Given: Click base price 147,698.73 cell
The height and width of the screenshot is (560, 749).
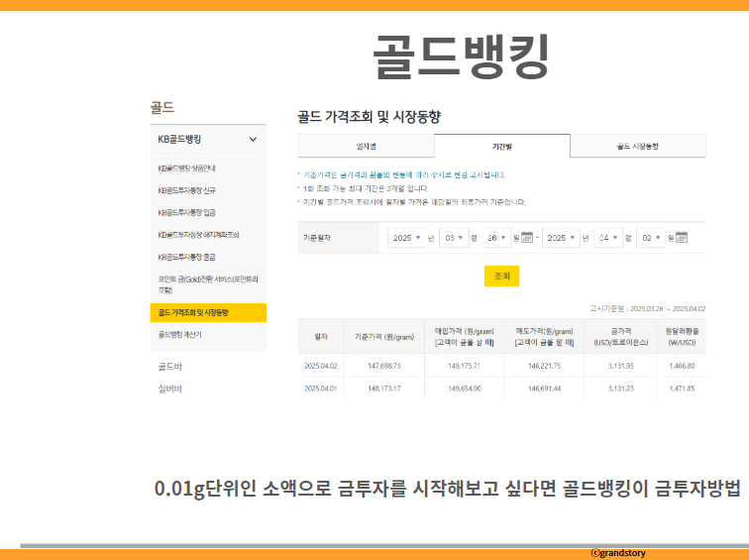Looking at the screenshot, I should click(x=384, y=366).
